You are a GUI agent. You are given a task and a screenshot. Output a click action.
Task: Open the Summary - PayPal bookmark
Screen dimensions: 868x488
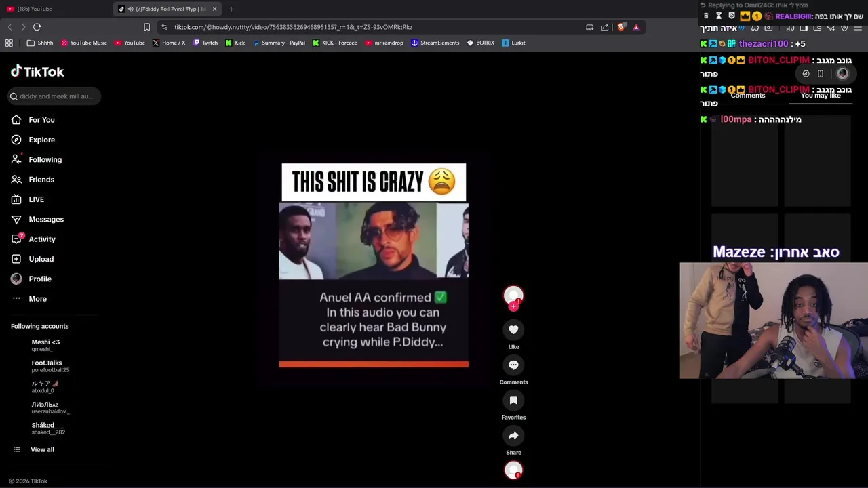click(x=279, y=43)
